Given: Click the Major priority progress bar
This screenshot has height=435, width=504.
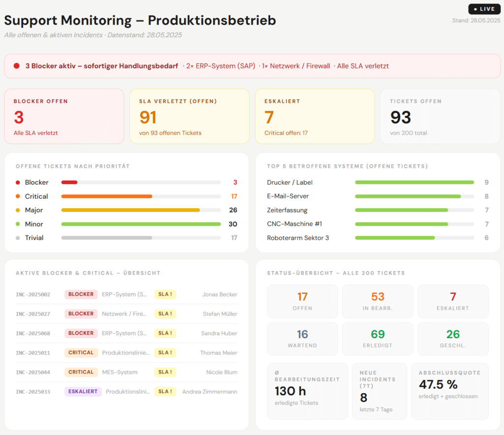Looking at the screenshot, I should point(141,210).
